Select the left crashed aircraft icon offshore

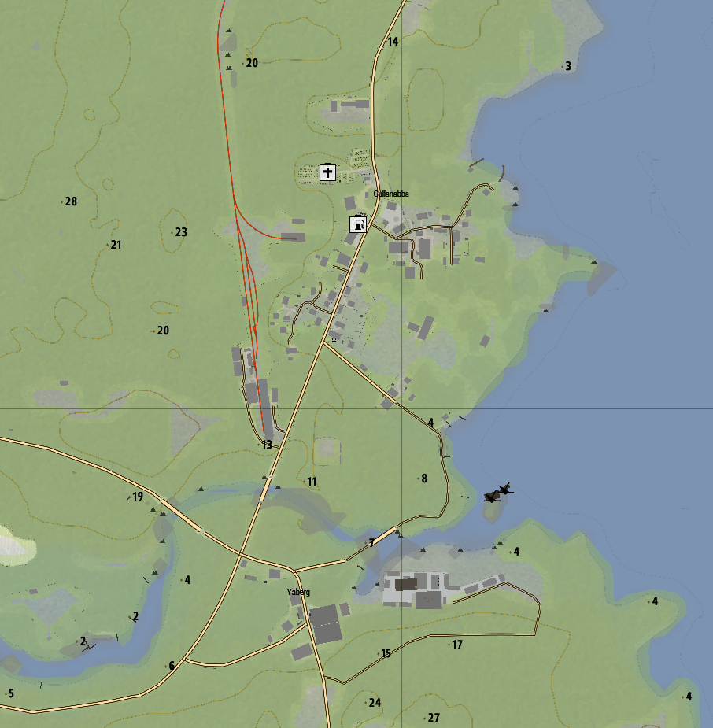pos(492,499)
